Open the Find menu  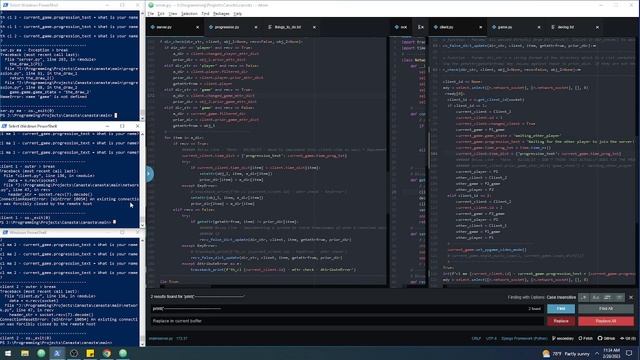205,14
